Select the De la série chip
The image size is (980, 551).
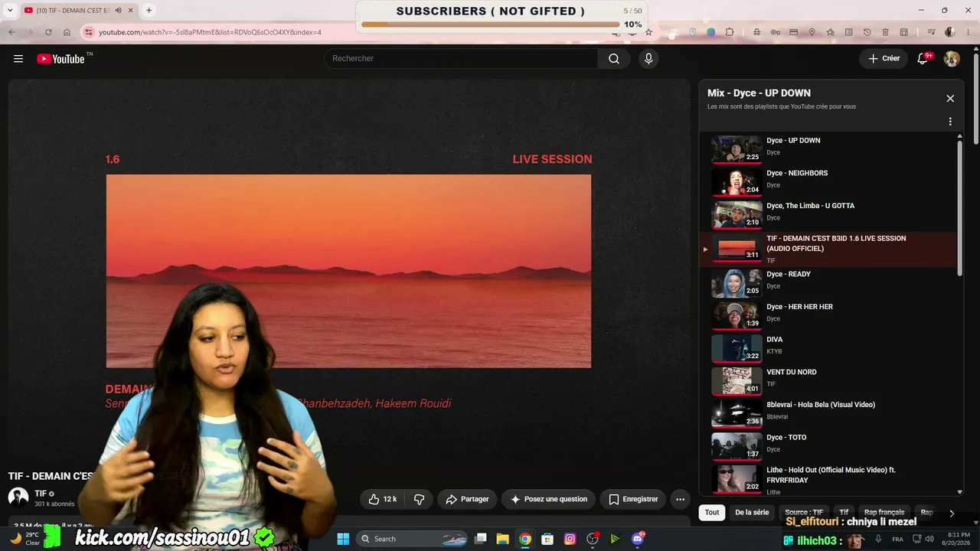[x=752, y=513]
